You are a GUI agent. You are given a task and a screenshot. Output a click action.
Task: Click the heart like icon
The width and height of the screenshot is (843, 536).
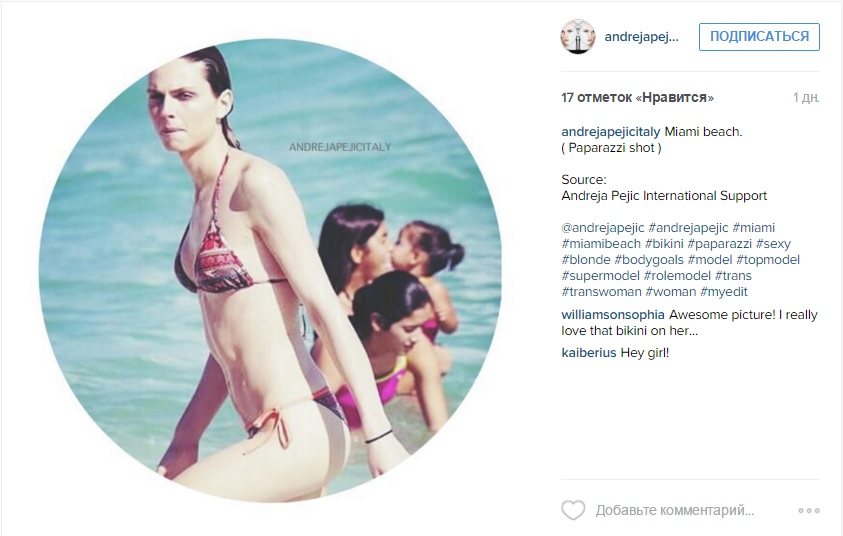(573, 510)
